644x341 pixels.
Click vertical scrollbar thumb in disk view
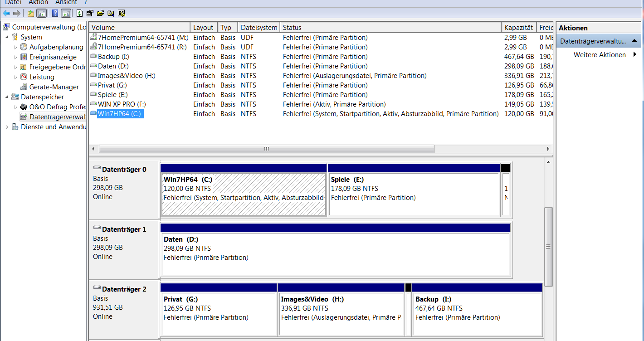coord(548,247)
